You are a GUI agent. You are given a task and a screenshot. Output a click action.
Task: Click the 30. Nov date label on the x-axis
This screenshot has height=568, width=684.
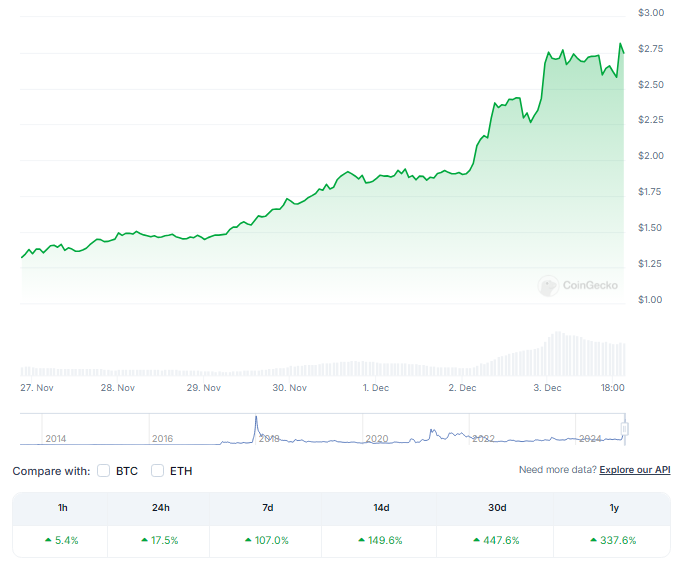click(290, 387)
